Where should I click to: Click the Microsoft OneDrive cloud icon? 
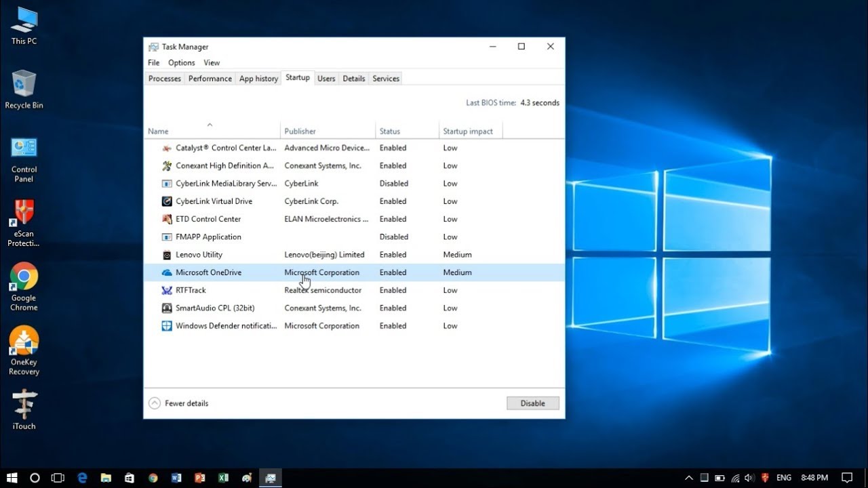pyautogui.click(x=167, y=272)
